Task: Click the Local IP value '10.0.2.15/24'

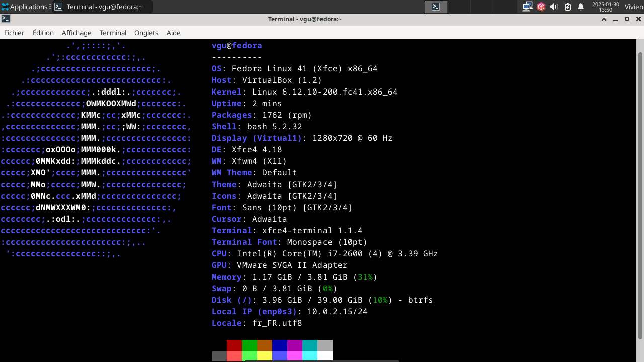Action: (x=338, y=311)
